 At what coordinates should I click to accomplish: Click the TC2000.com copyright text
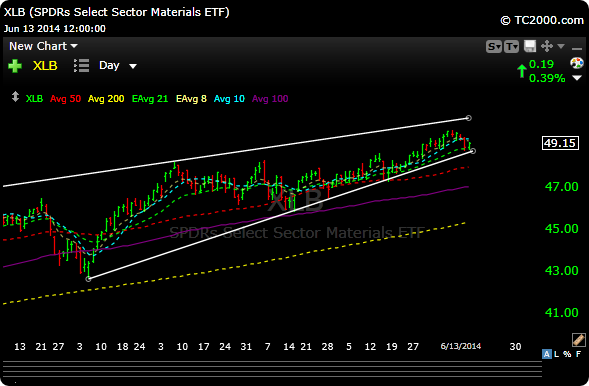[x=542, y=20]
